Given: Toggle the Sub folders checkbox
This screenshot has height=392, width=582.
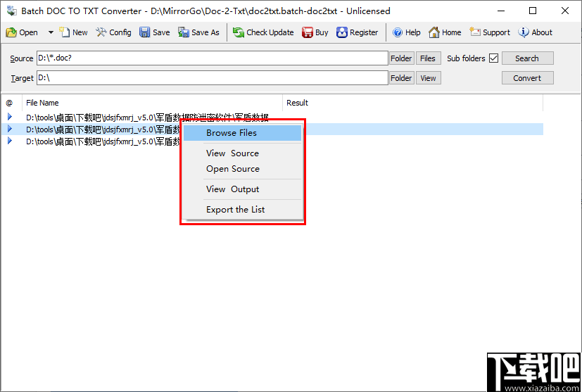Looking at the screenshot, I should pos(493,58).
